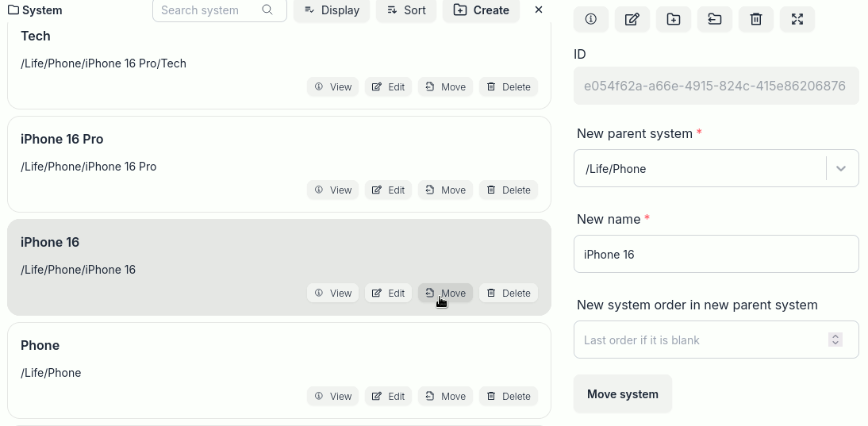Delete the Tech system

pyautogui.click(x=509, y=86)
